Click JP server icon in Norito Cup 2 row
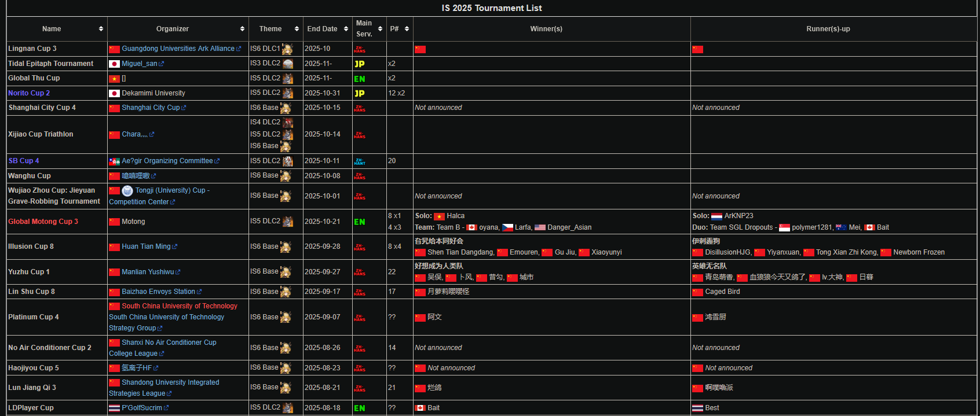The height and width of the screenshot is (416, 980). coord(360,93)
